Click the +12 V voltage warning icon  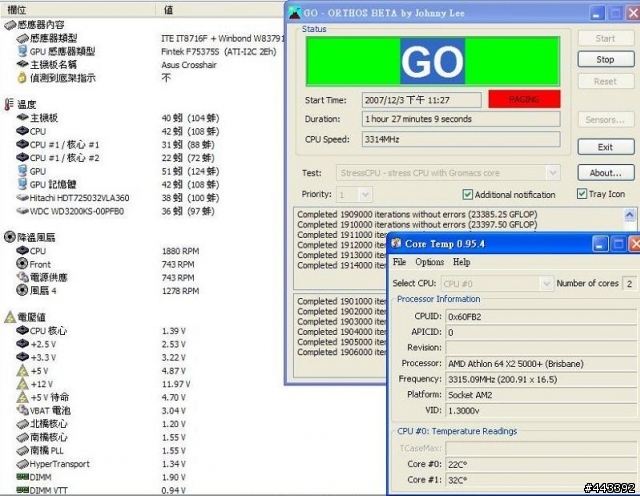pyautogui.click(x=22, y=384)
